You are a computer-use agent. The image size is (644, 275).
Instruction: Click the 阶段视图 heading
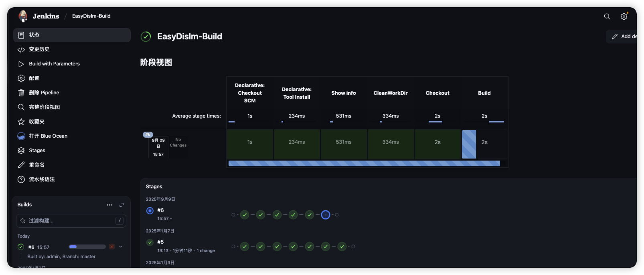(156, 62)
